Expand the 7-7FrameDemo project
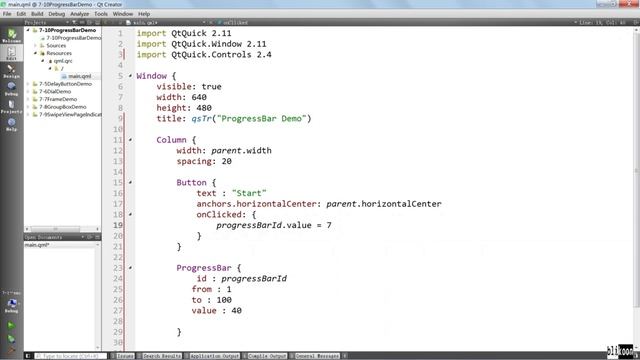 point(28,99)
